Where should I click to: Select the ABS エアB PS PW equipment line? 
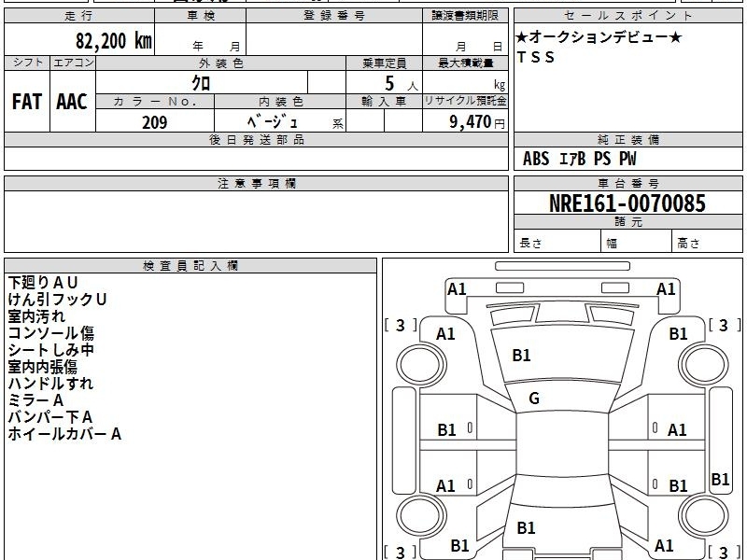[579, 159]
